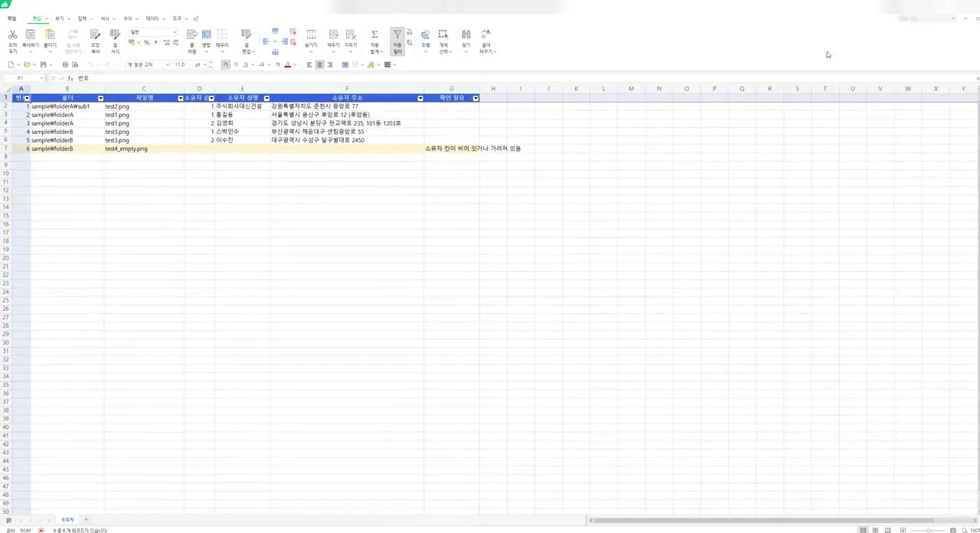Screen dimensions: 980x533
Task: Click the font color red underline swatch
Action: pos(287,64)
